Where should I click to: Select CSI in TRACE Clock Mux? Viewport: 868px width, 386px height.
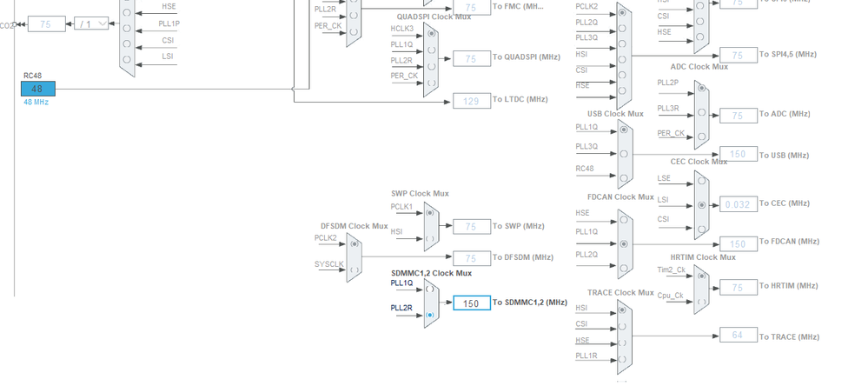coord(624,326)
